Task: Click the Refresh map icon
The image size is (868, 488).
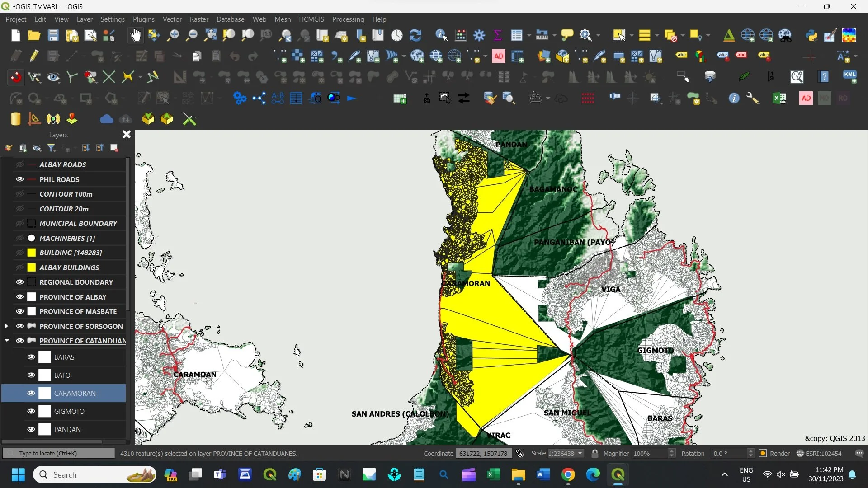Action: (415, 35)
